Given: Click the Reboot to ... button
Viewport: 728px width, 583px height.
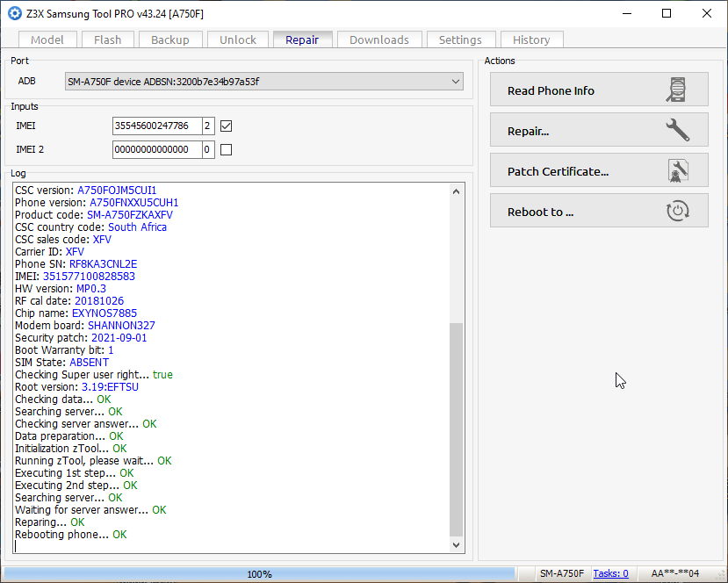Looking at the screenshot, I should coord(599,210).
